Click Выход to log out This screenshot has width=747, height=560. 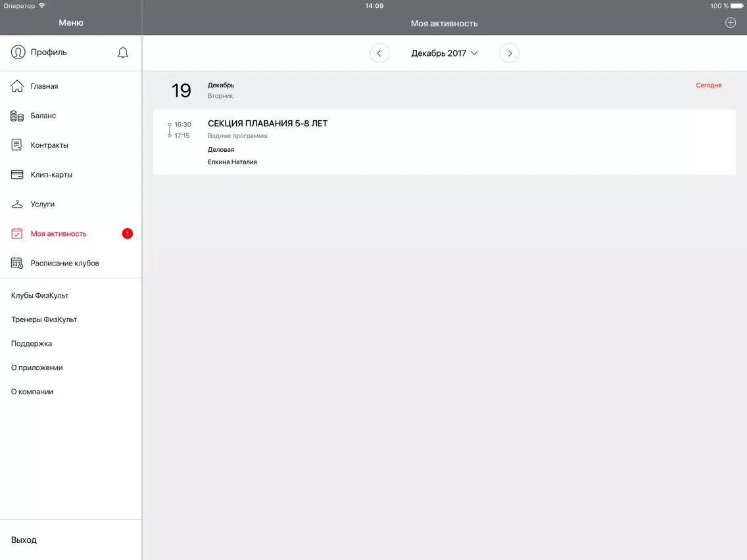coord(24,540)
